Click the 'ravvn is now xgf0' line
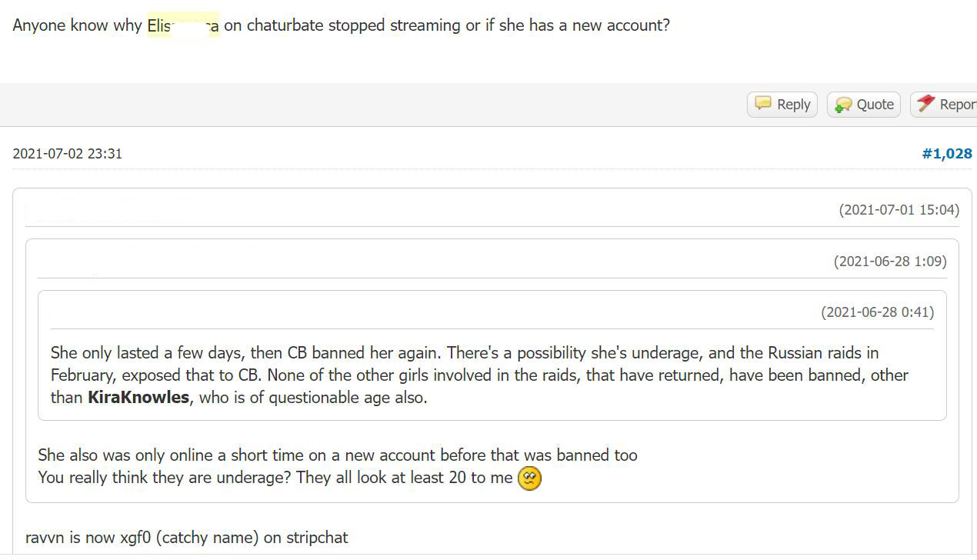The image size is (977, 560). 187,538
